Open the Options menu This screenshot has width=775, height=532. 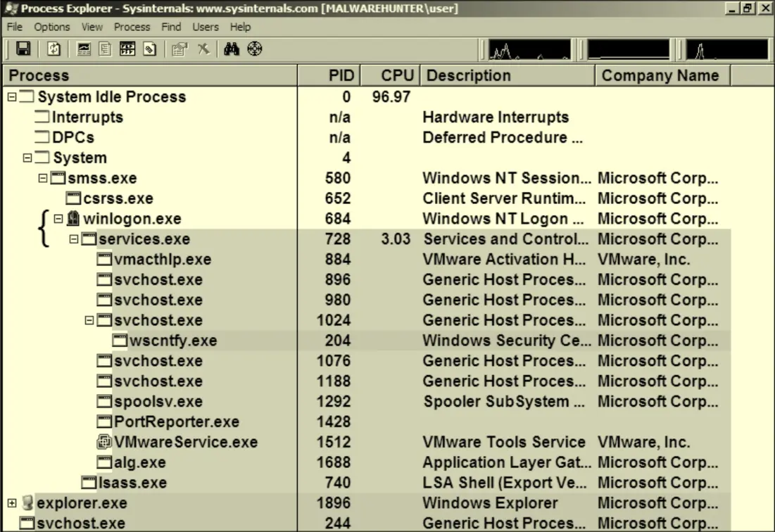51,27
